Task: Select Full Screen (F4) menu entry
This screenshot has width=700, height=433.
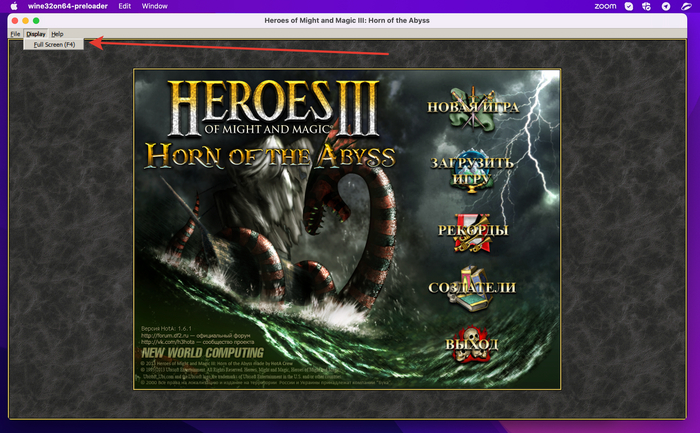Action: pyautogui.click(x=54, y=45)
